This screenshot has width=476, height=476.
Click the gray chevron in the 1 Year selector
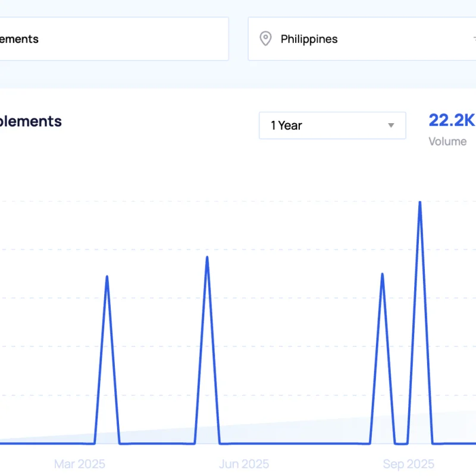(391, 126)
